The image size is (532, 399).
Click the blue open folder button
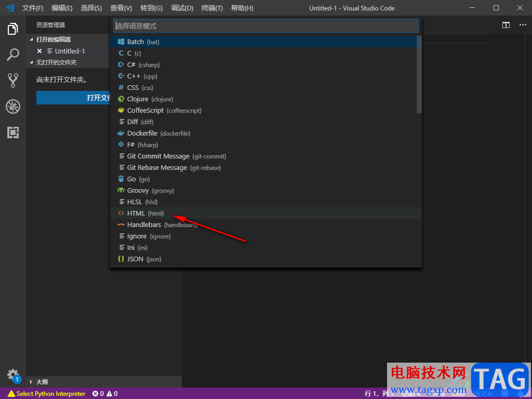[x=73, y=98]
